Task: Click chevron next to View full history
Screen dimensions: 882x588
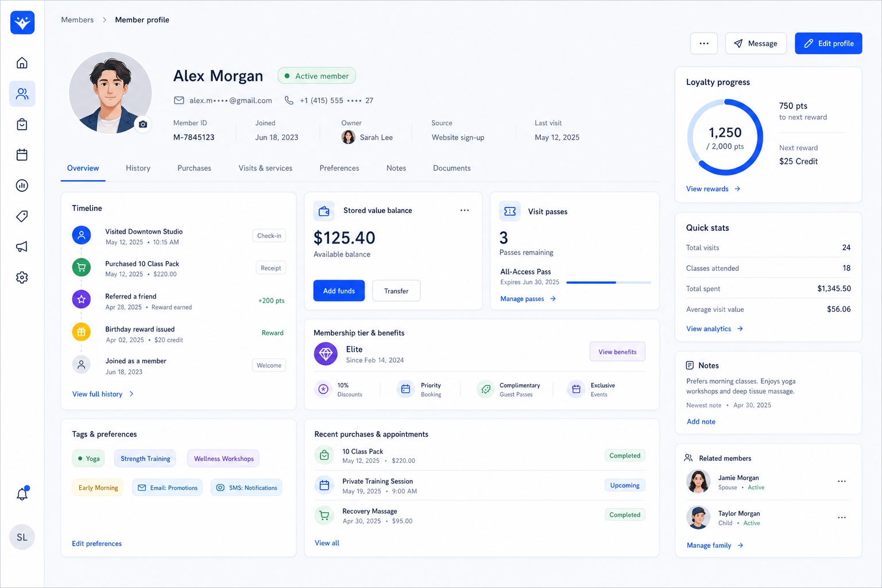Action: pos(131,394)
